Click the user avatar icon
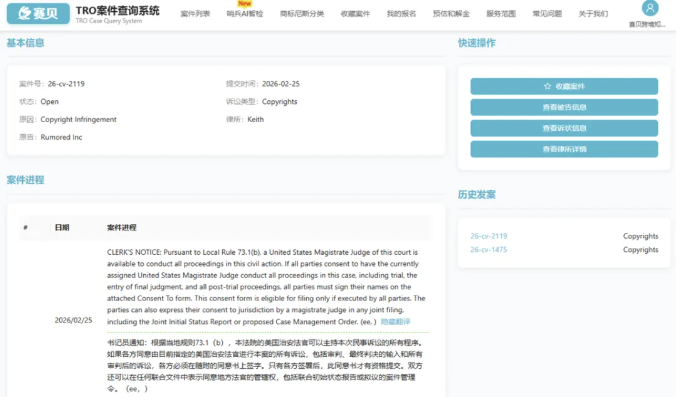688x400 pixels. pyautogui.click(x=649, y=8)
